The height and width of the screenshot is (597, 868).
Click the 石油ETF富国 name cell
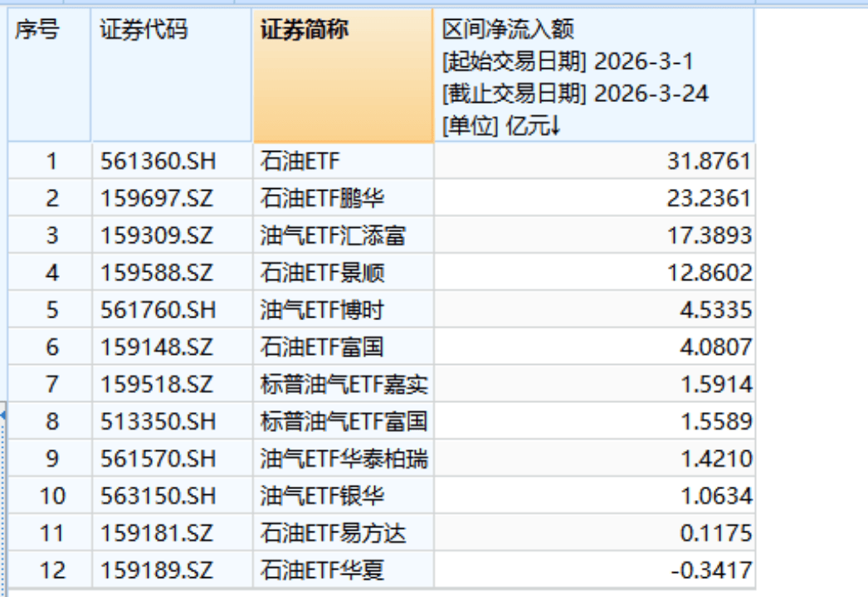coord(322,347)
